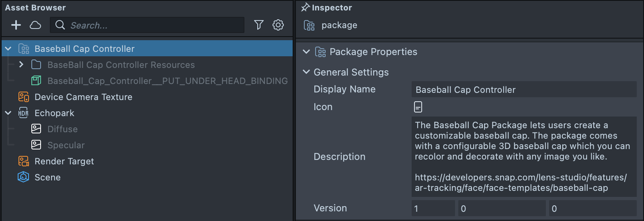Select the Diffuse texture item
The image size is (644, 221).
tap(62, 129)
